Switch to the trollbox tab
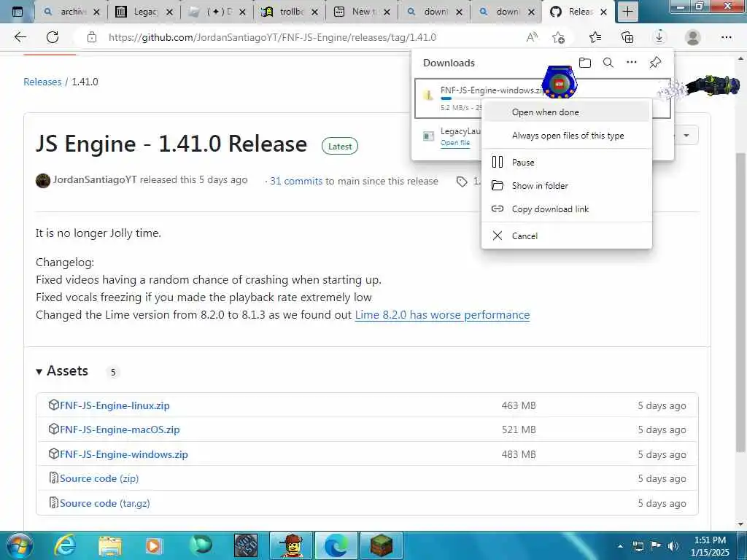 (x=289, y=12)
